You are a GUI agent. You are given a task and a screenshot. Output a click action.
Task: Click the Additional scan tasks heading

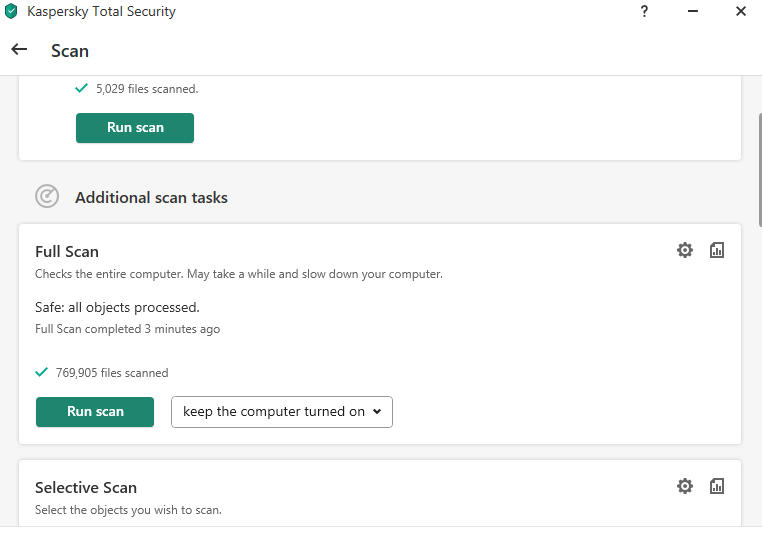pyautogui.click(x=151, y=198)
